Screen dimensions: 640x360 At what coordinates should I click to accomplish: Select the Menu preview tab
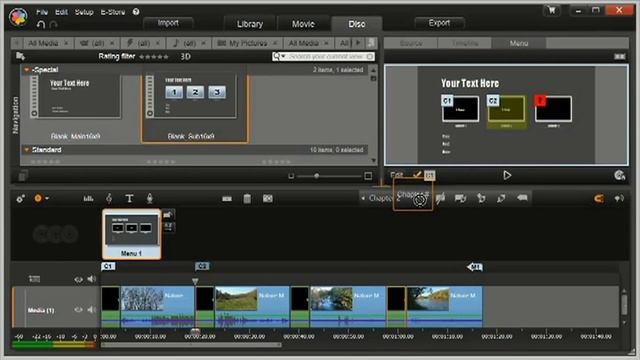tap(519, 43)
